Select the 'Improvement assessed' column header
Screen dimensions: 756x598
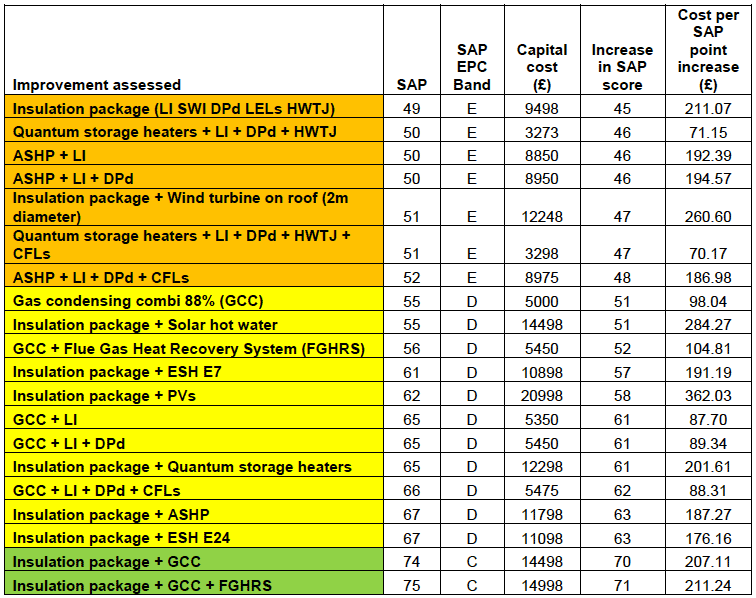point(96,85)
